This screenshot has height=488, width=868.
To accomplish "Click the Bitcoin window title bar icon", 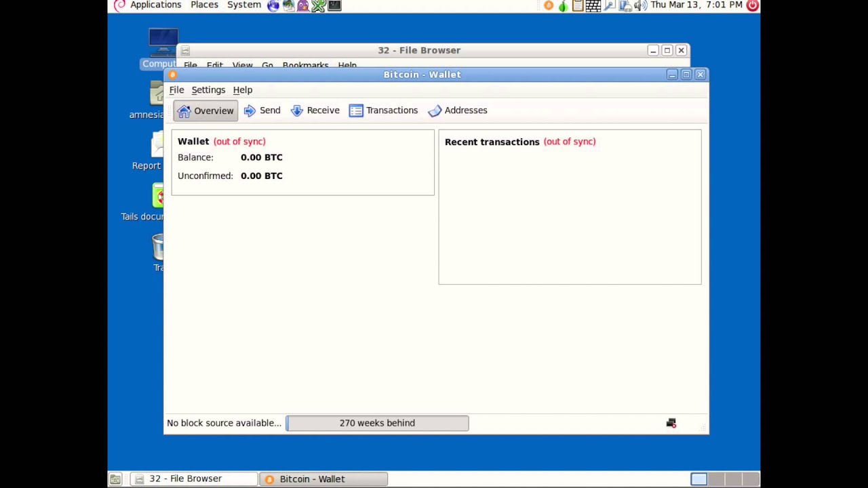I will click(172, 75).
